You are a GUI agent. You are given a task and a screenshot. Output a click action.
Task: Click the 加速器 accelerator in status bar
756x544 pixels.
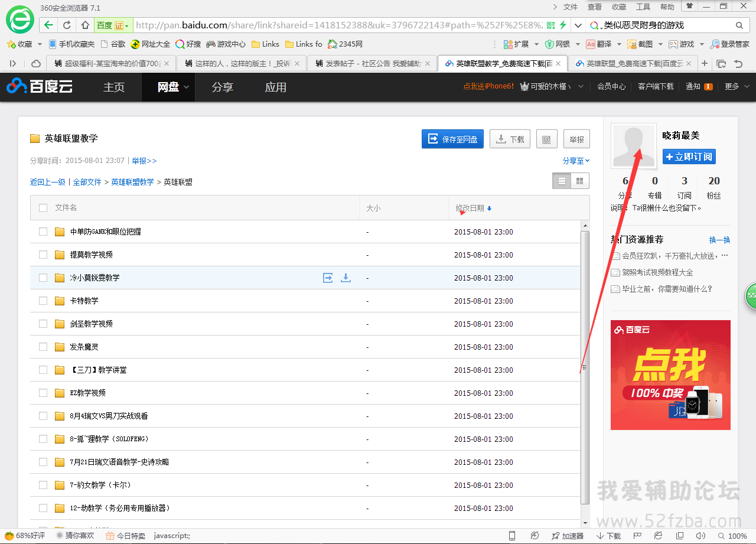click(568, 536)
